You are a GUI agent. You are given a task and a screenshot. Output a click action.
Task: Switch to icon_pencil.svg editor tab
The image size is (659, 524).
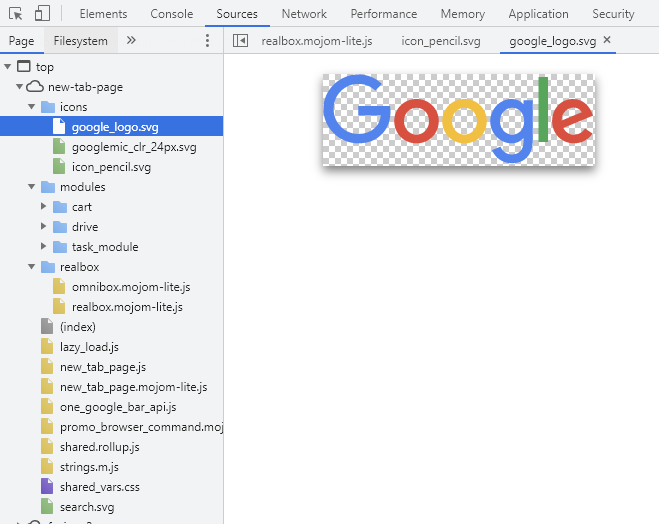pos(440,41)
